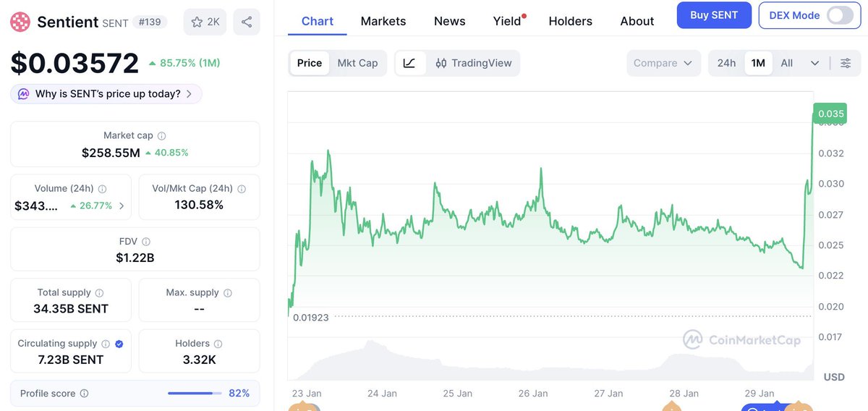Open Max. supply info icon
Screen dimensions: 868x411
(228, 293)
